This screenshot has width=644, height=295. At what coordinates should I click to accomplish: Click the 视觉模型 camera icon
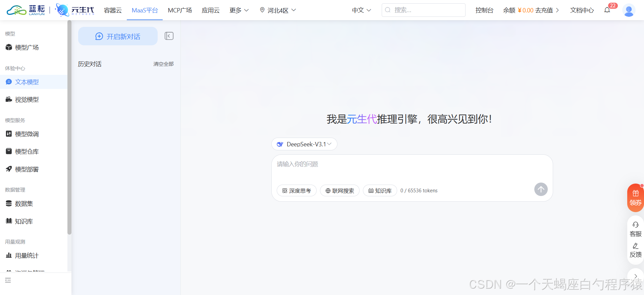pos(9,99)
